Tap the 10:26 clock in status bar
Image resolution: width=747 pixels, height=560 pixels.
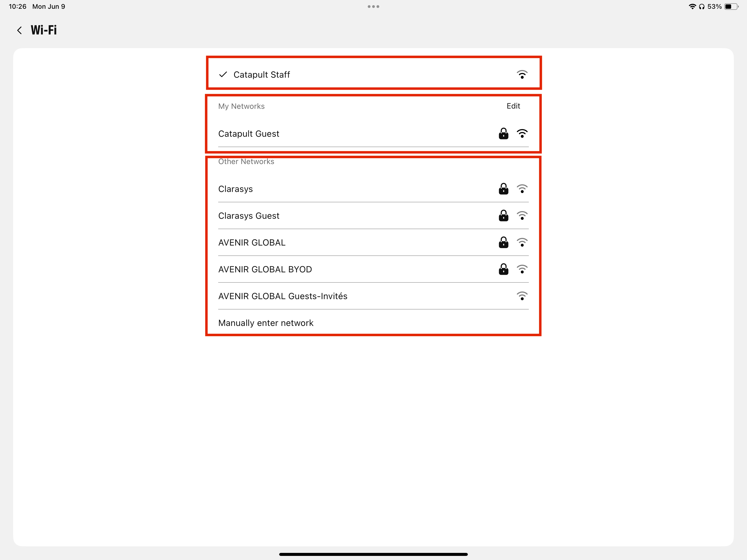click(17, 6)
